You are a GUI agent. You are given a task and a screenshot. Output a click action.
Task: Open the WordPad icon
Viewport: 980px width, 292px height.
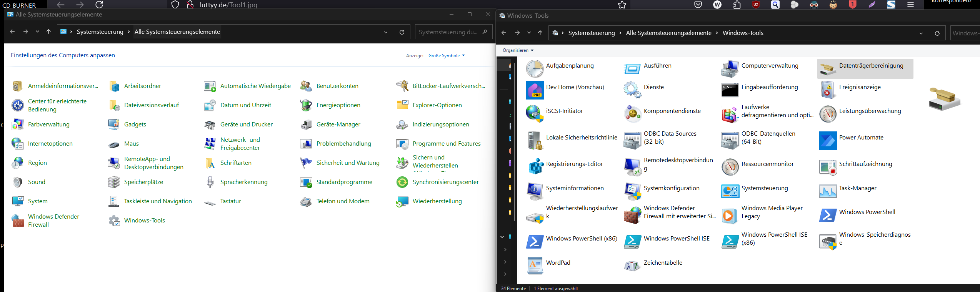[535, 266]
